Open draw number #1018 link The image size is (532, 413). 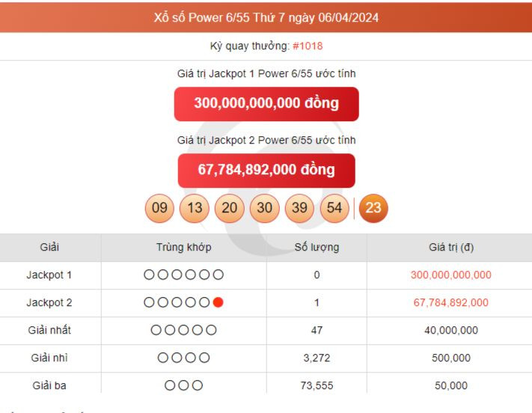[308, 46]
